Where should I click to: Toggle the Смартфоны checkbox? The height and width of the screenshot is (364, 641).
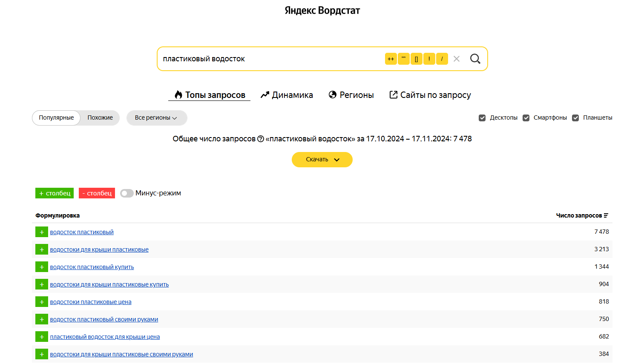(x=526, y=118)
